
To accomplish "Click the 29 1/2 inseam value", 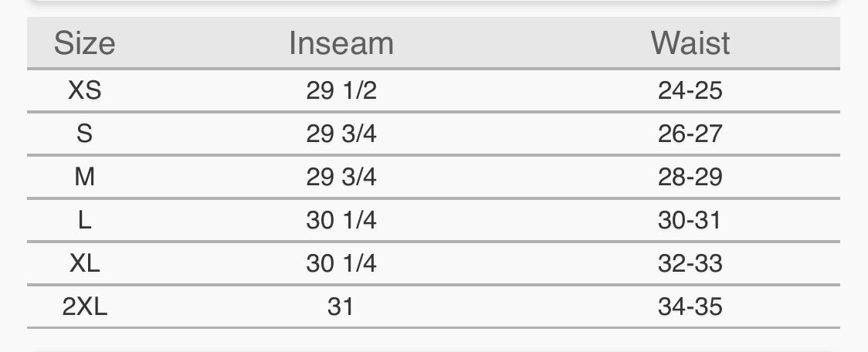I will click(341, 91).
